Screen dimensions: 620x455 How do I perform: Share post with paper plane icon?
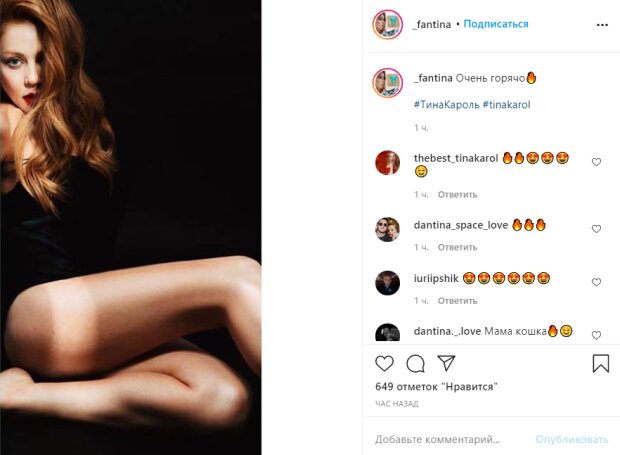coord(446,363)
